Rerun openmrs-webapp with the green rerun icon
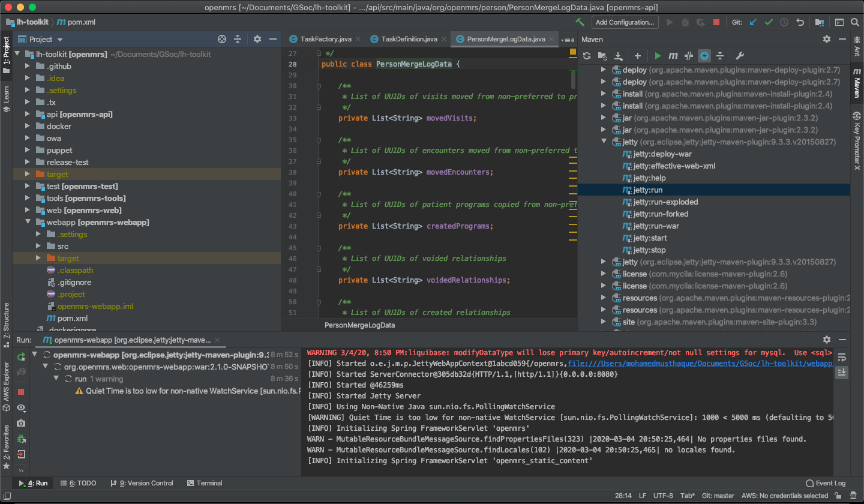The height and width of the screenshot is (504, 864). point(22,356)
